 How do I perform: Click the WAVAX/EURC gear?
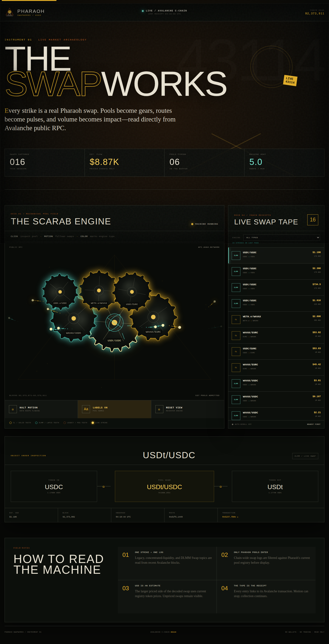(153, 317)
